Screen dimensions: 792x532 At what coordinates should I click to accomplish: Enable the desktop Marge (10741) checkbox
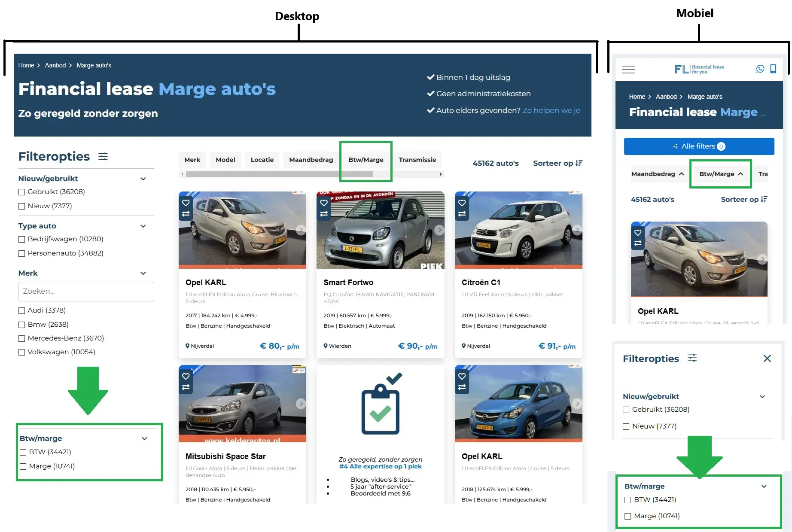23,467
